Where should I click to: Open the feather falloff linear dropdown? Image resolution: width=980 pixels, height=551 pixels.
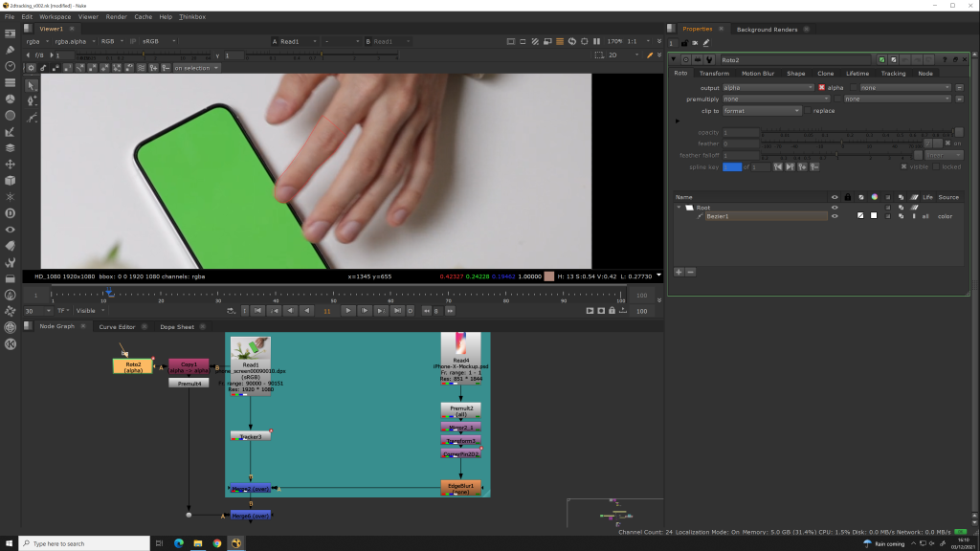944,155
